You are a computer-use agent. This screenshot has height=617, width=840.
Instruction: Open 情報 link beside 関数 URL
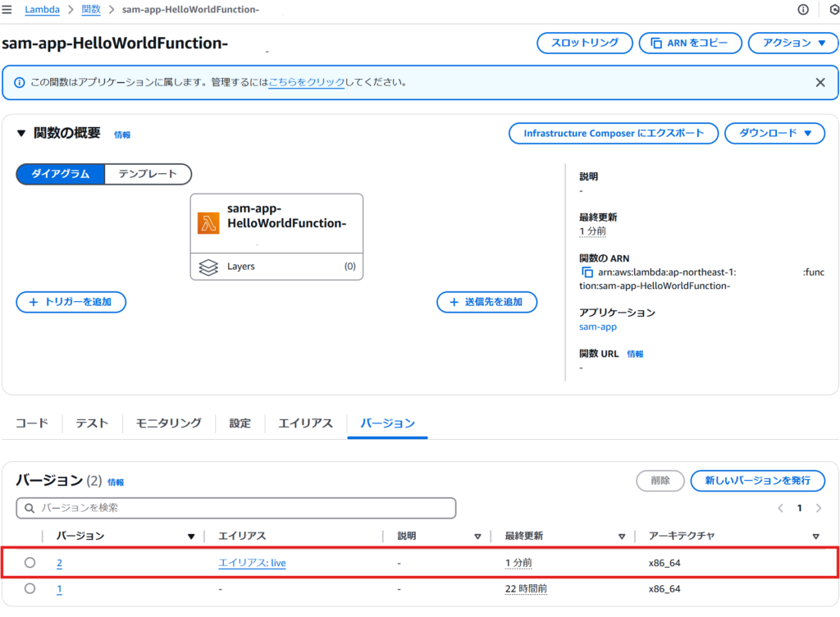coord(635,354)
